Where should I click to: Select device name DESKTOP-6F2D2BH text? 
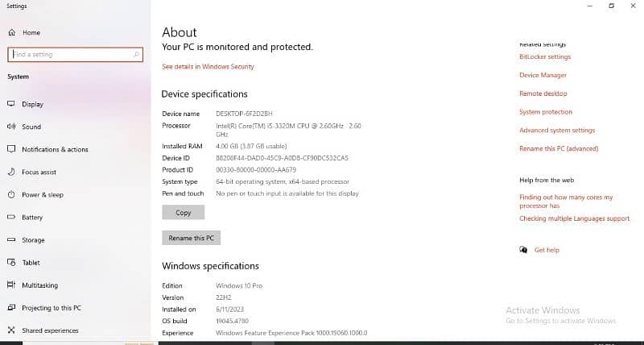tap(244, 114)
